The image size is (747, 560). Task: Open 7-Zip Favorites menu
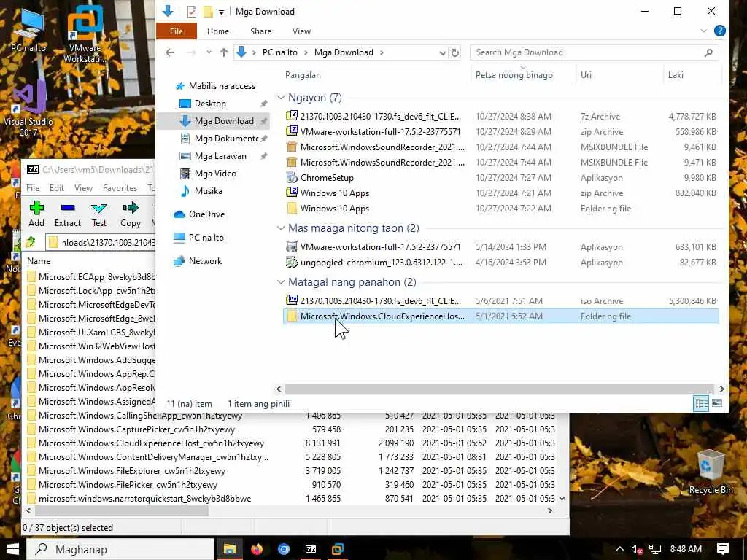pyautogui.click(x=120, y=188)
